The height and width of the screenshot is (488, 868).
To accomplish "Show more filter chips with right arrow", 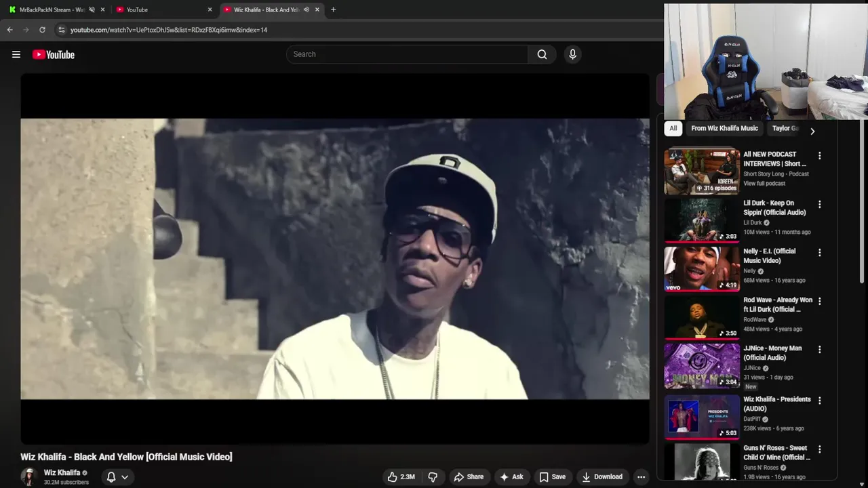I will click(x=812, y=131).
